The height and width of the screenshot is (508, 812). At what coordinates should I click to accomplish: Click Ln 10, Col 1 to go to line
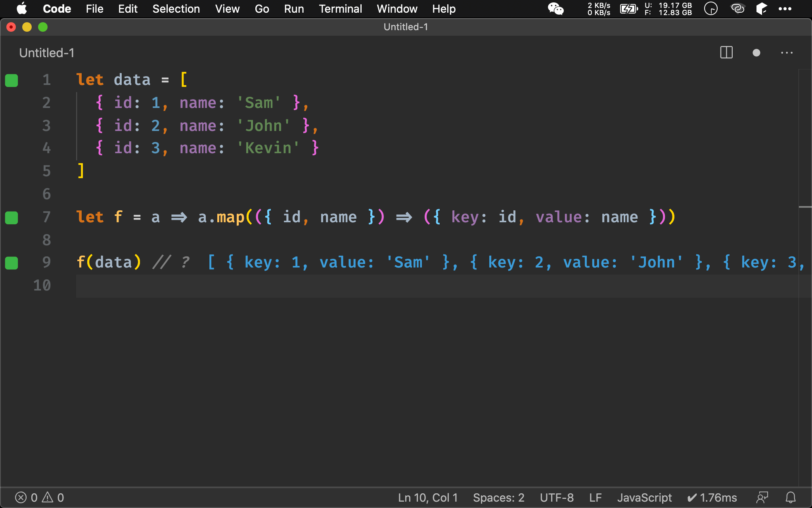pos(428,498)
